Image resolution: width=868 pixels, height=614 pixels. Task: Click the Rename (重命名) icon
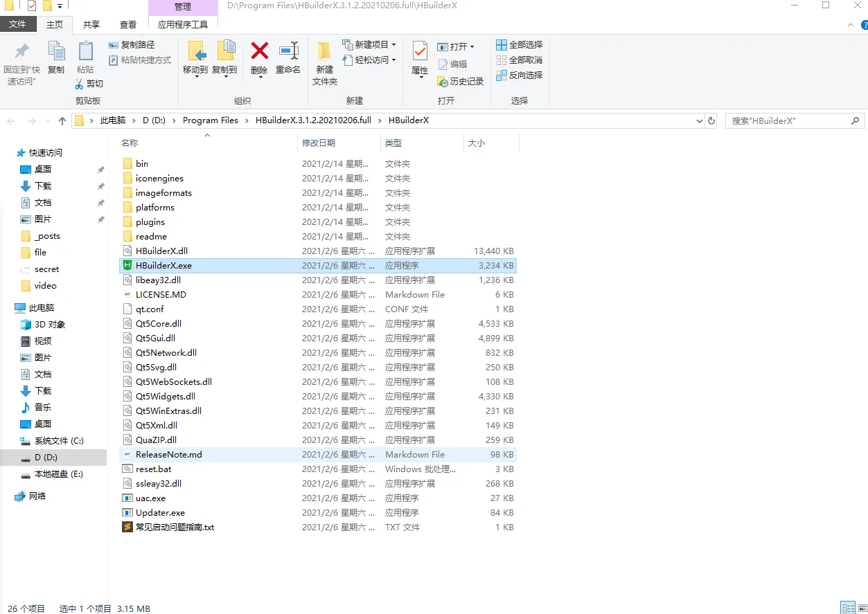tap(288, 51)
